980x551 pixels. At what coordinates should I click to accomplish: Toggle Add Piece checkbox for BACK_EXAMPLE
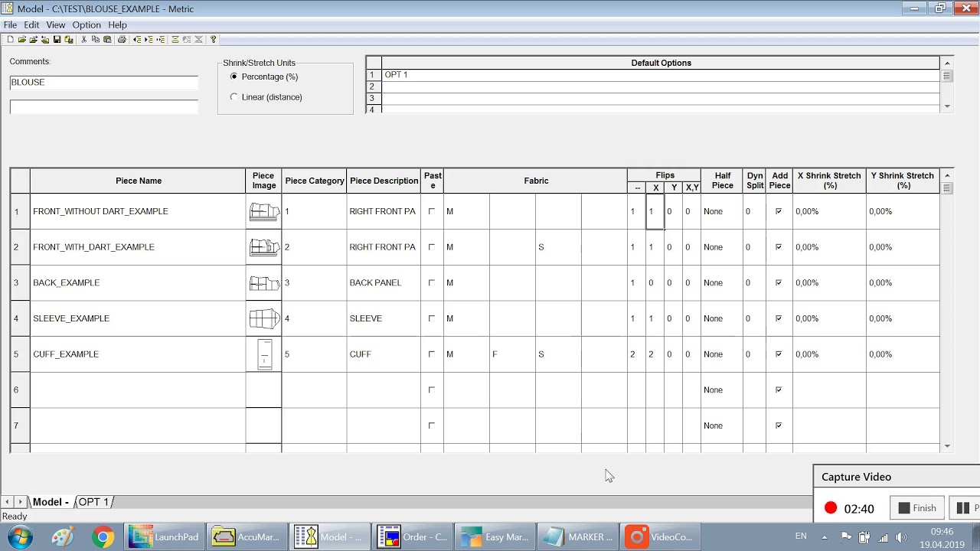pyautogui.click(x=779, y=282)
